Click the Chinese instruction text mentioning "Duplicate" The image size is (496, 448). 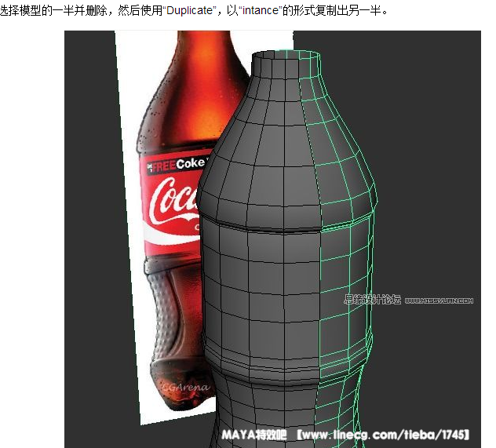194,10
